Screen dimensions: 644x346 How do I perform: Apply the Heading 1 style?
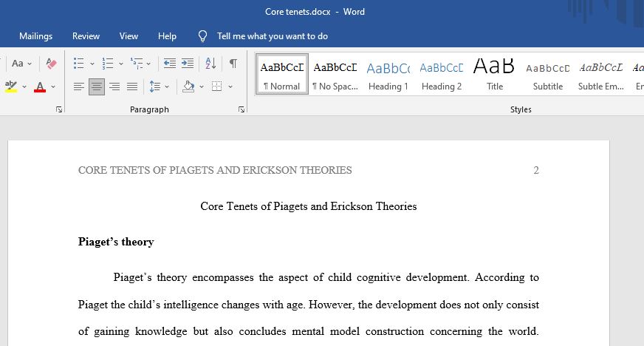click(388, 75)
